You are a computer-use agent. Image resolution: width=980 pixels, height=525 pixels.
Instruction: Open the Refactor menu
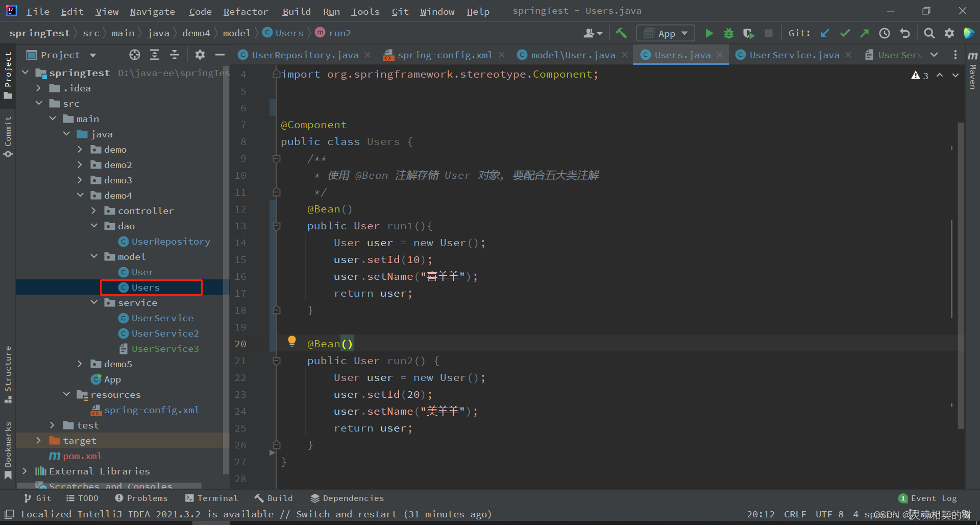246,11
